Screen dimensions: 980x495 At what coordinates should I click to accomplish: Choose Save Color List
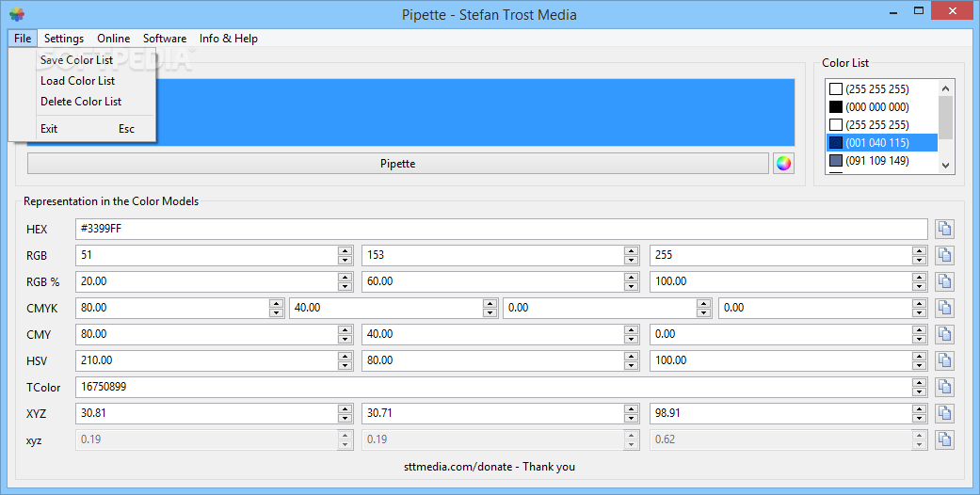(x=82, y=60)
